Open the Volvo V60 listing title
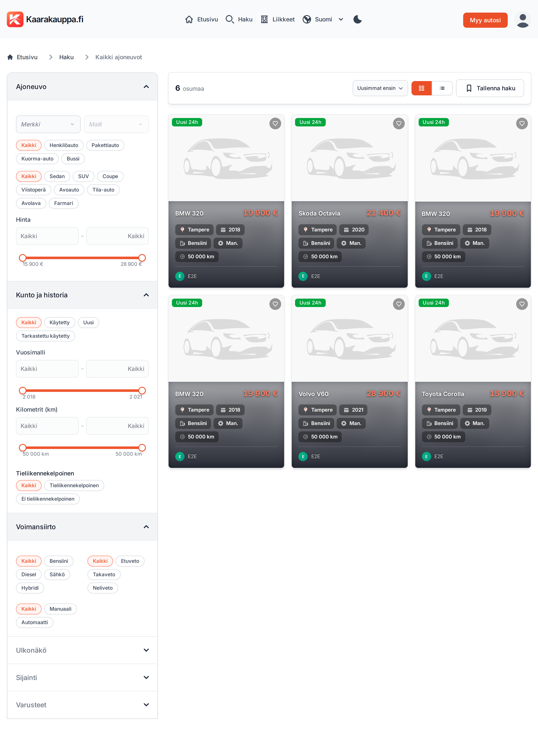This screenshot has height=756, width=538. [313, 394]
